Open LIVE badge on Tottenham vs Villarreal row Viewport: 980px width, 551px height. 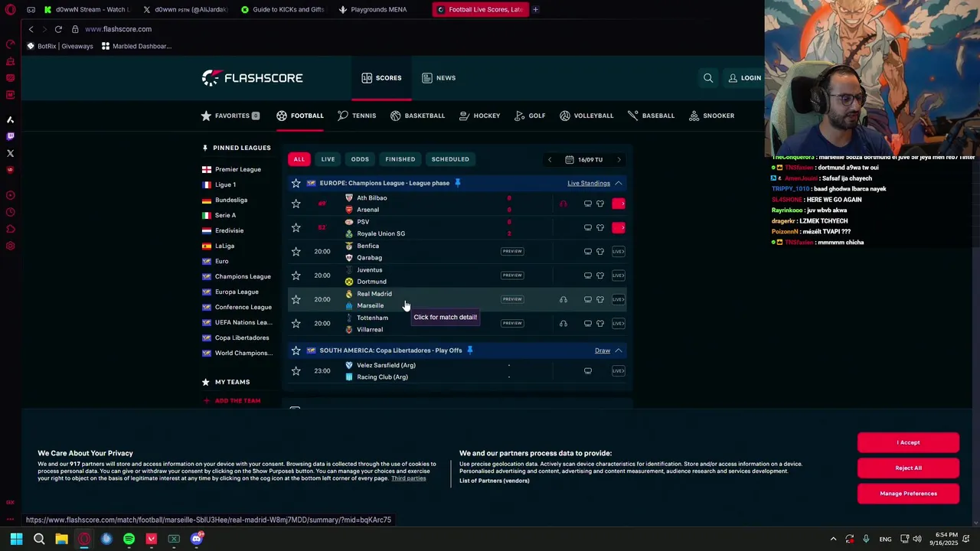(x=619, y=323)
